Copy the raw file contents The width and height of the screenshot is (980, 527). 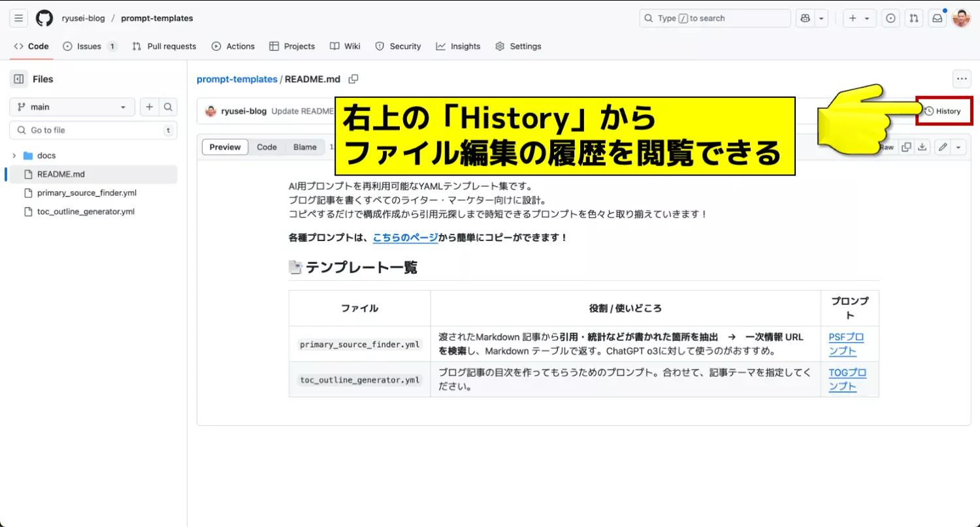click(x=906, y=147)
